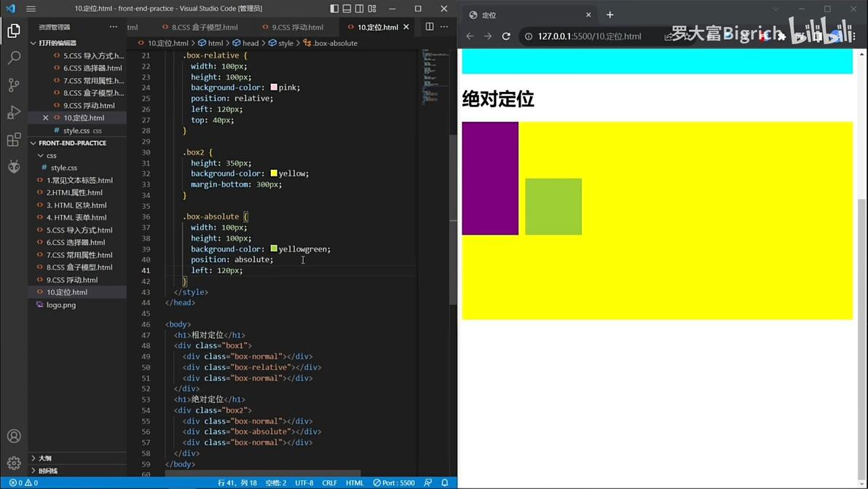The height and width of the screenshot is (489, 868).
Task: Split the editor to the right
Action: (x=430, y=26)
